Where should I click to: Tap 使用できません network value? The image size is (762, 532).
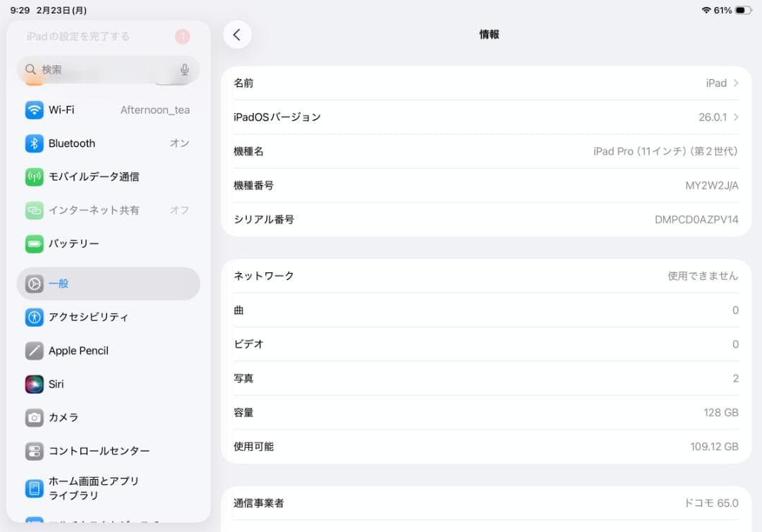[703, 276]
